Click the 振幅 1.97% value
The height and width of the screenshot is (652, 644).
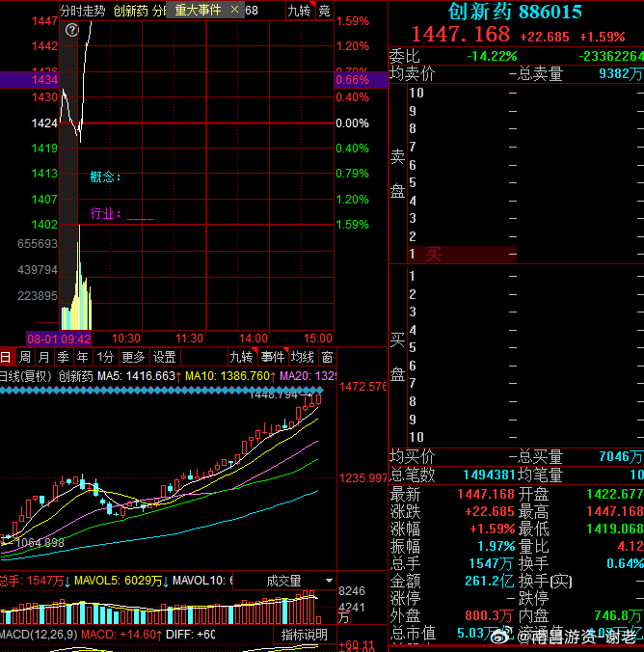(x=496, y=546)
